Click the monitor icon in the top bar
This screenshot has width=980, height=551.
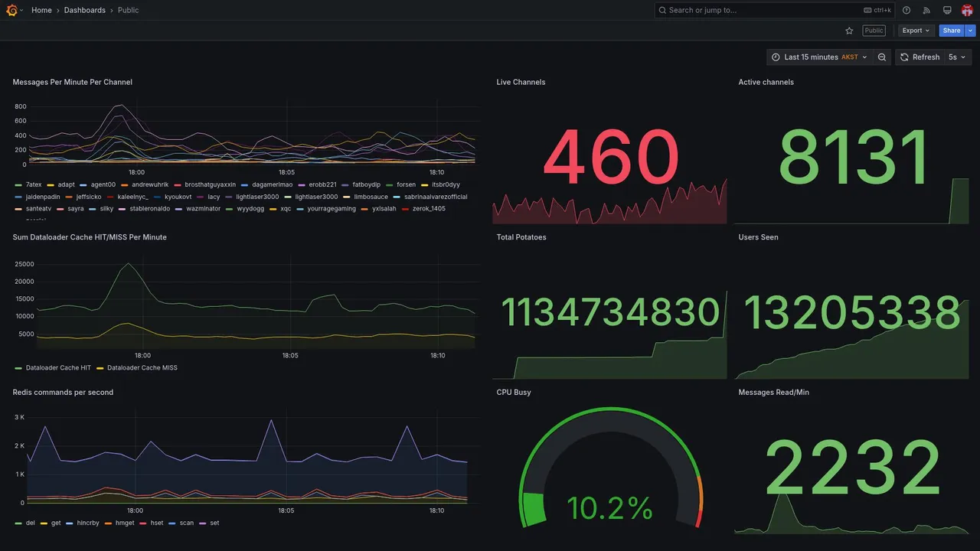[x=947, y=10]
